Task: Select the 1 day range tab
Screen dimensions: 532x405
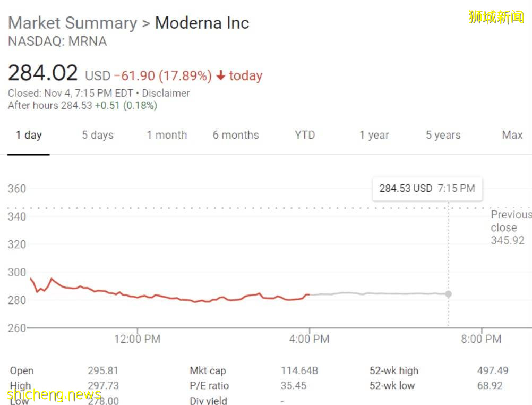Action: pyautogui.click(x=29, y=136)
